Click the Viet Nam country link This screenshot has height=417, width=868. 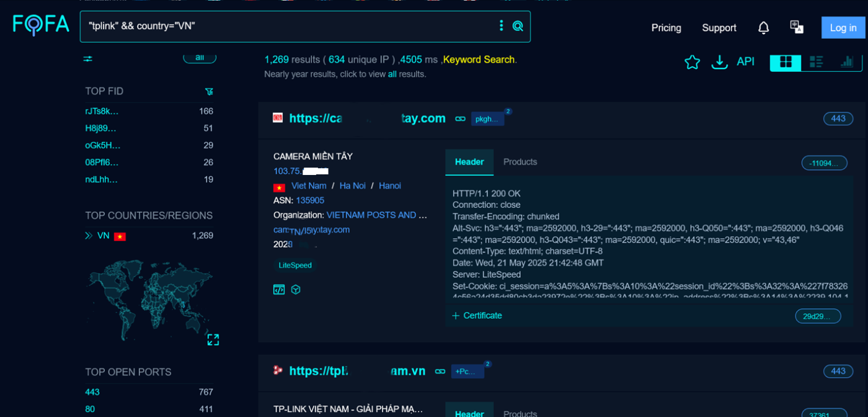point(309,186)
